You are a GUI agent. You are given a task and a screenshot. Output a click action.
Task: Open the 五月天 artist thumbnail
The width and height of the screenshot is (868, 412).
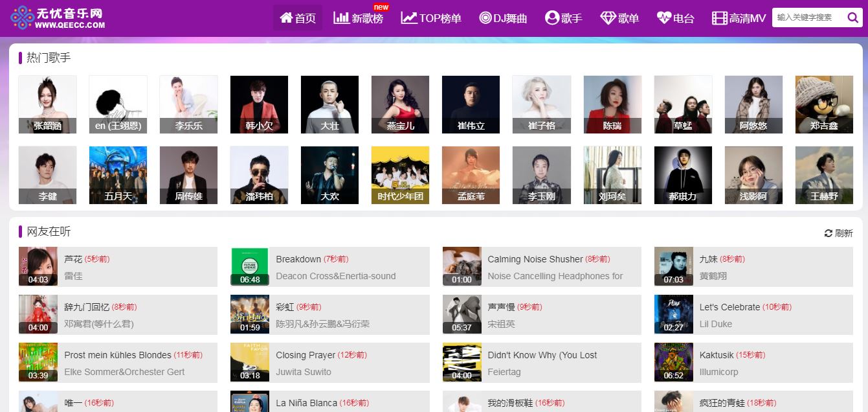click(118, 175)
